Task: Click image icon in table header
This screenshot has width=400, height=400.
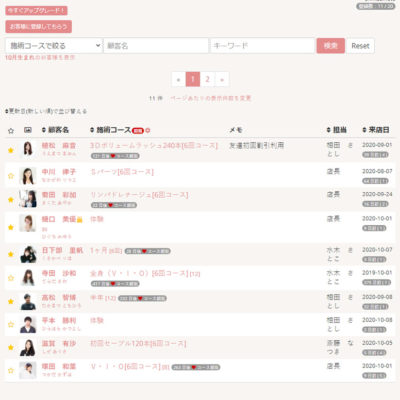Action: coord(28,130)
